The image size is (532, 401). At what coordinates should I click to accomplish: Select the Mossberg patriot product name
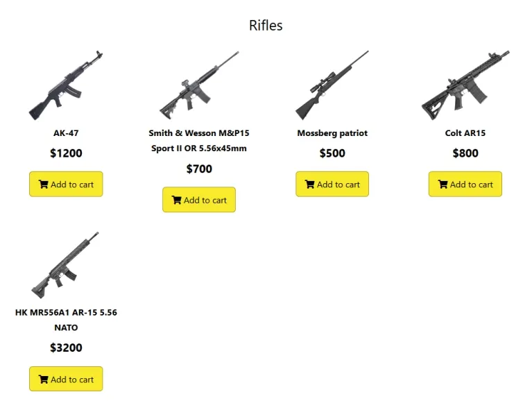tap(332, 133)
